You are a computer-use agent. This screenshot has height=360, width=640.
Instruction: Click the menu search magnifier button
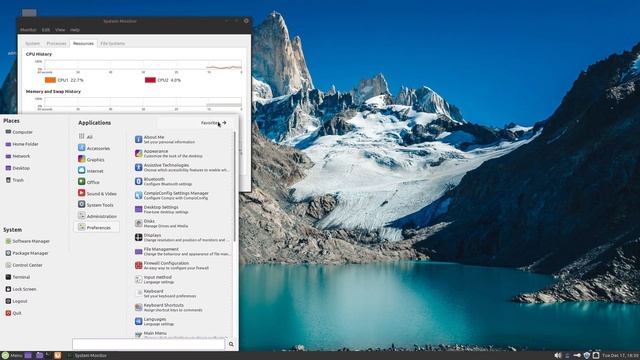coord(231,344)
